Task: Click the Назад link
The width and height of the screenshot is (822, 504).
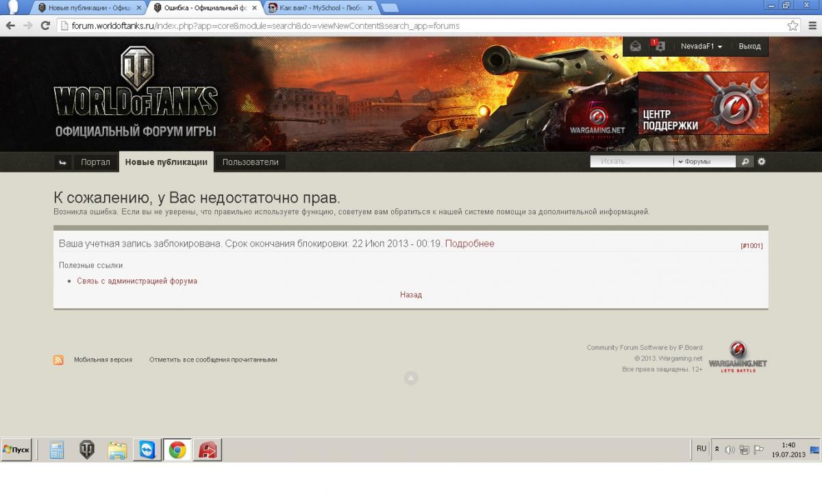Action: click(411, 294)
